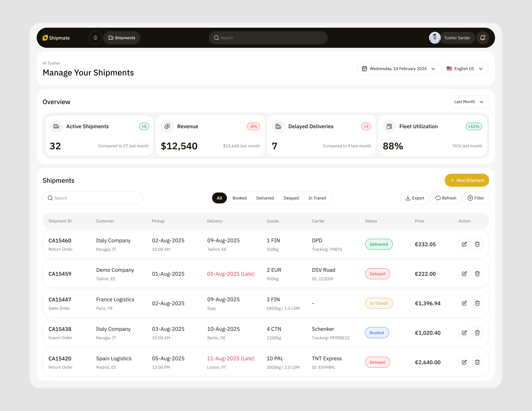Export the shipments list
Screen dimensions: 532x411
pos(415,198)
